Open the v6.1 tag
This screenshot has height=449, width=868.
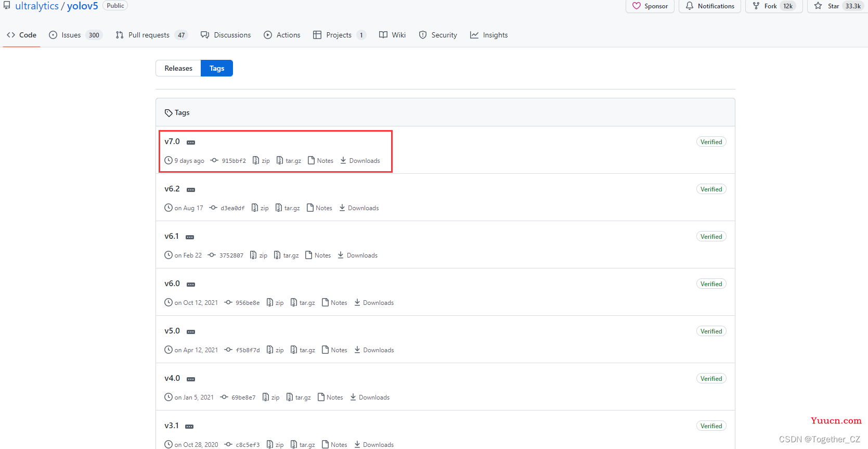point(172,236)
